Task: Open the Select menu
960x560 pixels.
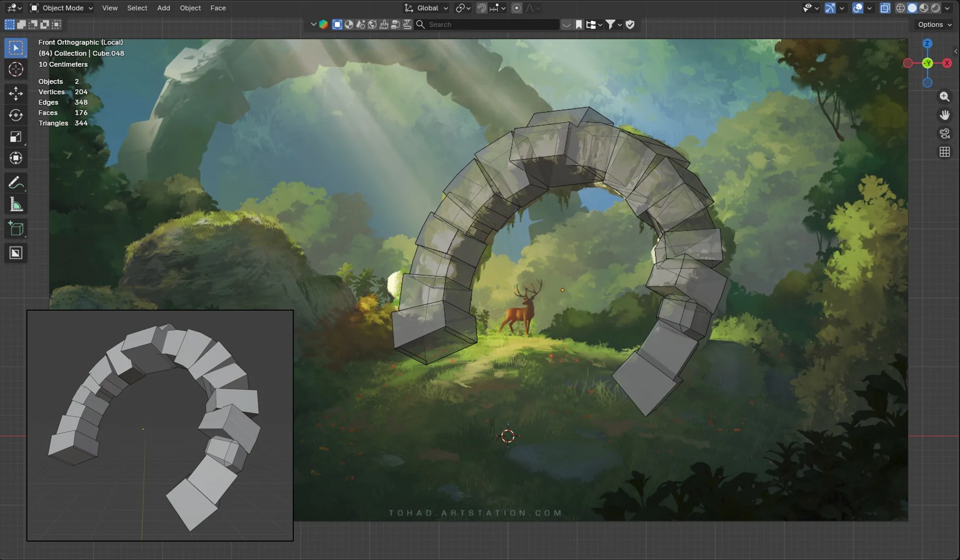Action: 137,8
